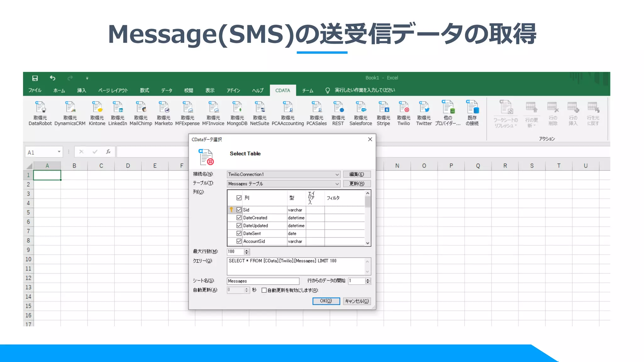The image size is (644, 362).
Task: Click the select all corner triangle
Action: [29, 166]
